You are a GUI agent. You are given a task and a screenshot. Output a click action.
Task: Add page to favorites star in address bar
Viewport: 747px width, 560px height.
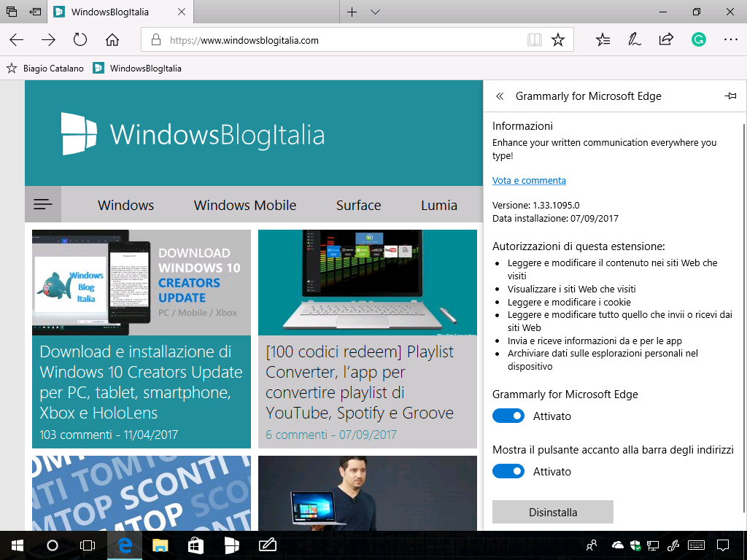558,40
